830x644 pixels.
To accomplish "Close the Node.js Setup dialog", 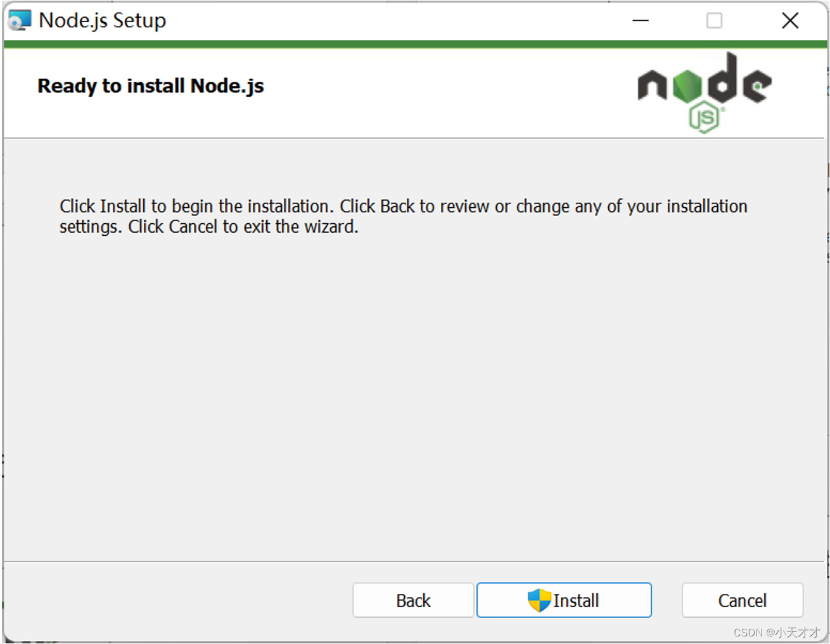I will tap(790, 20).
